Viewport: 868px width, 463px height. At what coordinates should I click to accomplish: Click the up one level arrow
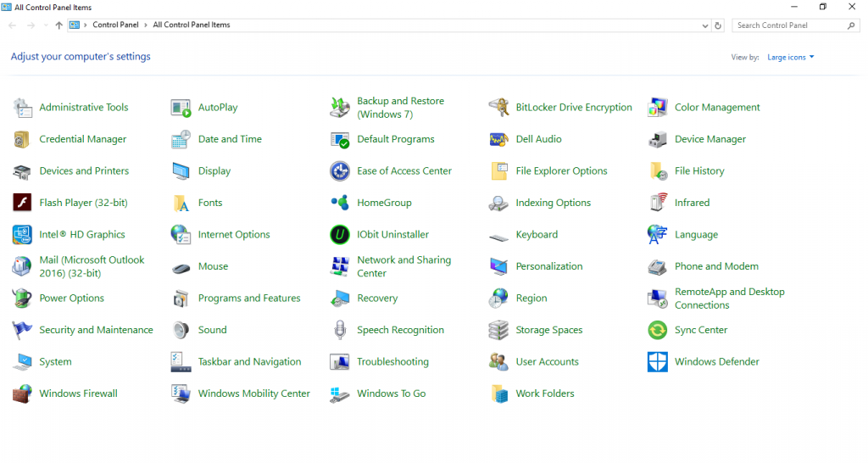tap(58, 25)
